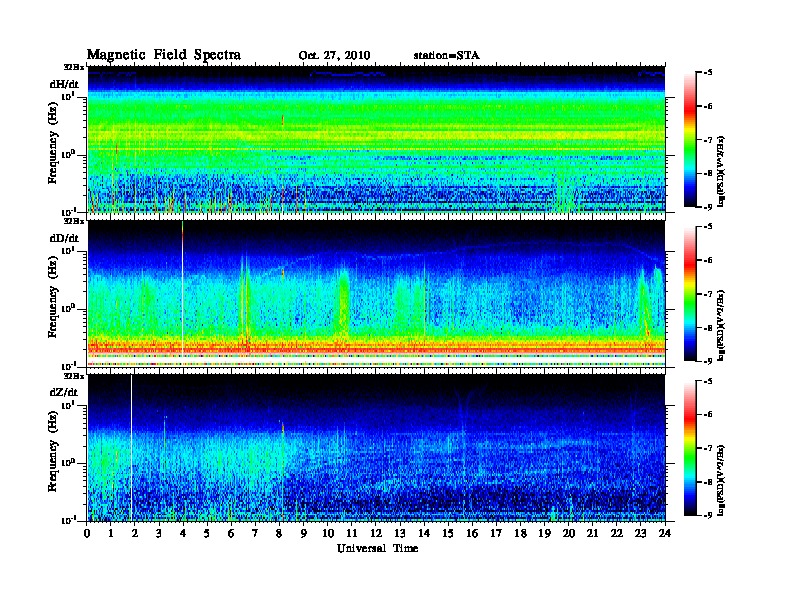The height and width of the screenshot is (612, 792).
Task: Select the date "Oct. 27, 2010"
Action: point(334,56)
